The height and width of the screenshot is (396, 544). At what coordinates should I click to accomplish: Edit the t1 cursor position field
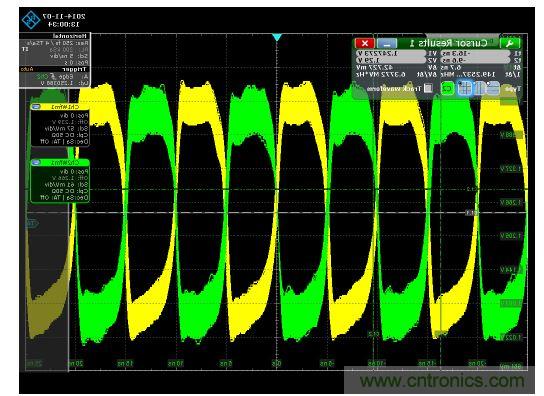(x=475, y=53)
